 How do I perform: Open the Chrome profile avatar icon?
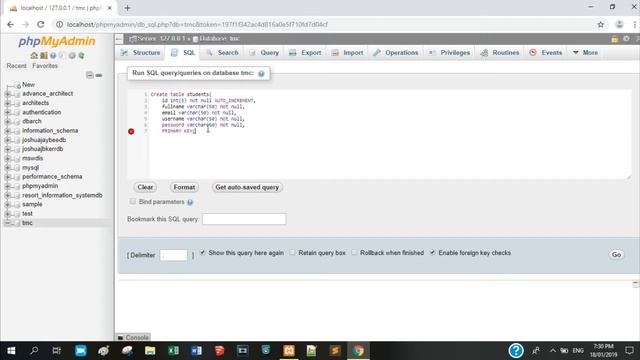619,24
